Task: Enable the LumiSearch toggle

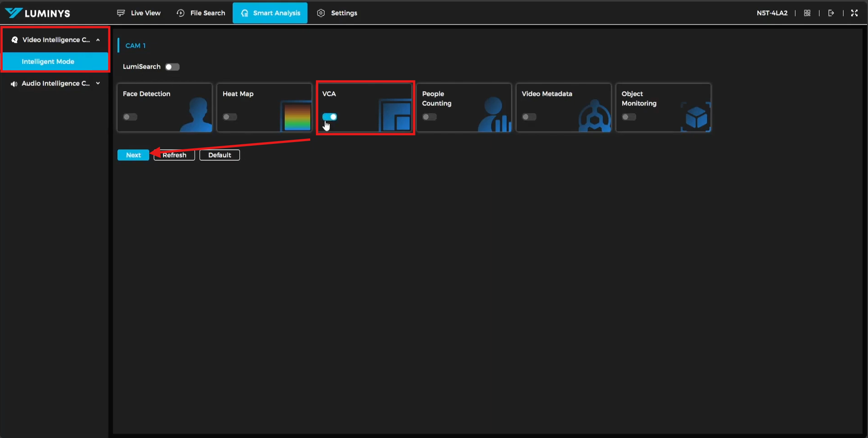Action: (172, 67)
